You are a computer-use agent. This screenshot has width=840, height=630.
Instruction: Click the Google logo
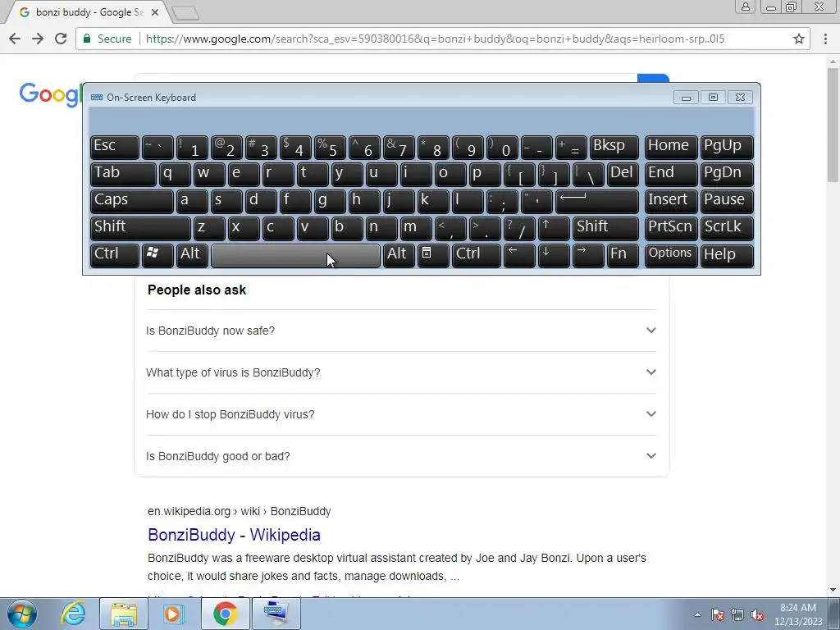pyautogui.click(x=50, y=95)
